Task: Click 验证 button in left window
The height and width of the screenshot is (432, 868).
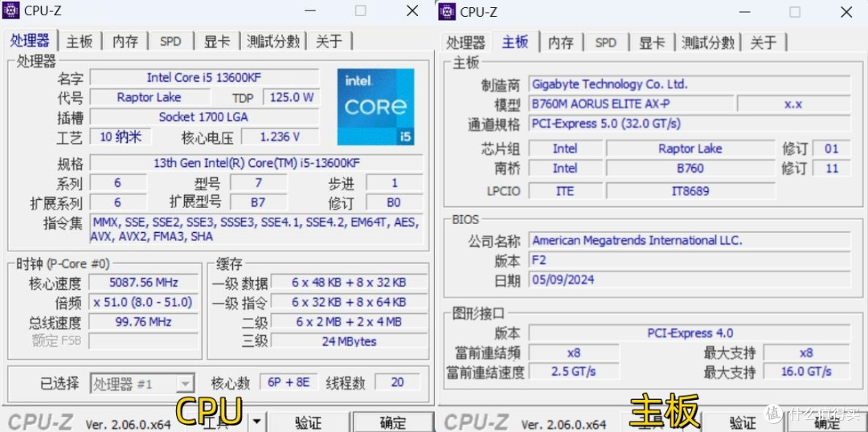Action: pos(309,423)
